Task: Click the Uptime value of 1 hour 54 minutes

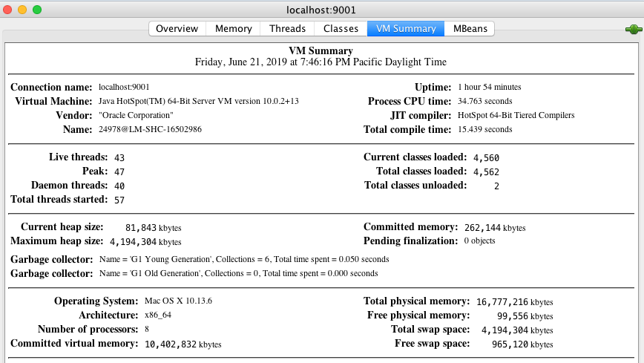Action: pyautogui.click(x=489, y=88)
